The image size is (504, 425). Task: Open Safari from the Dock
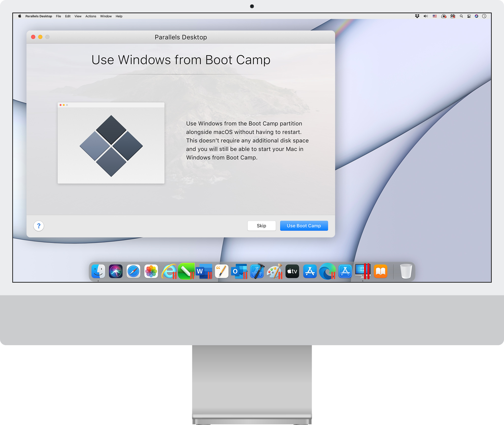(134, 271)
